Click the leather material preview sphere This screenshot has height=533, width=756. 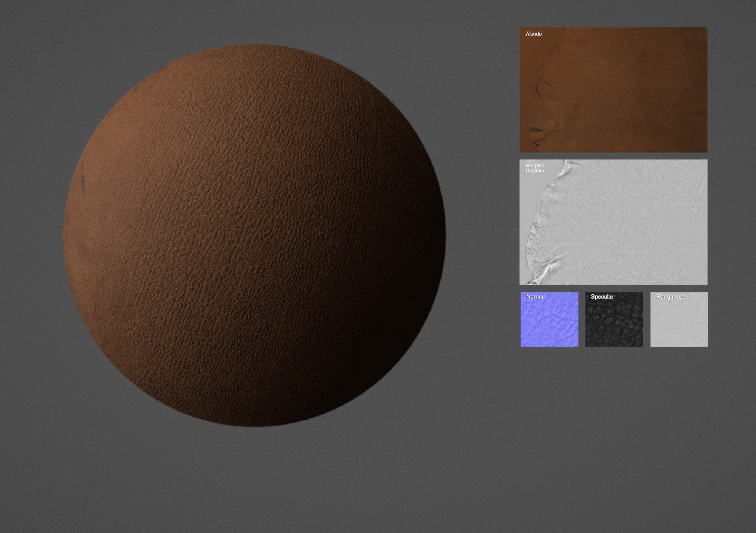pos(254,236)
